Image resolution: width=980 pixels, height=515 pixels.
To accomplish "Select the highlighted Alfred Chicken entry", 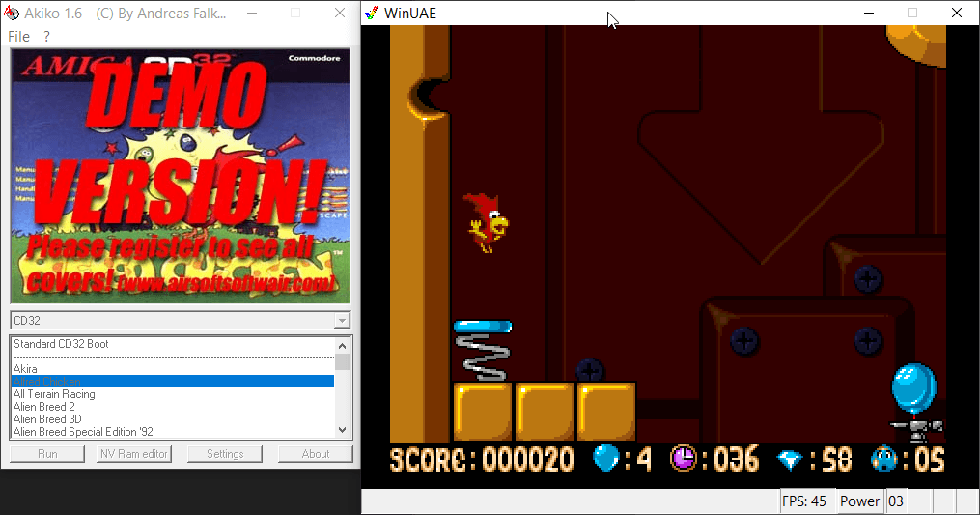I will point(173,382).
